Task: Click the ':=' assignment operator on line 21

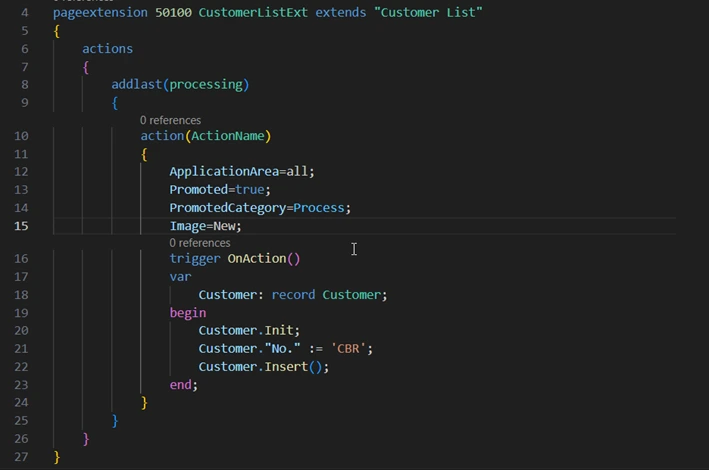Action: pyautogui.click(x=316, y=349)
